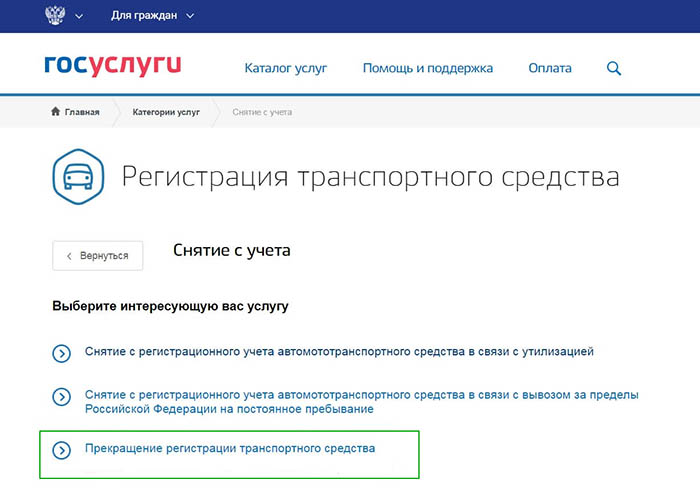Viewport: 700px width, 496px height.
Task: Open deregistration 'вывозом за пределы Российской Федерации' link
Action: pos(362,402)
